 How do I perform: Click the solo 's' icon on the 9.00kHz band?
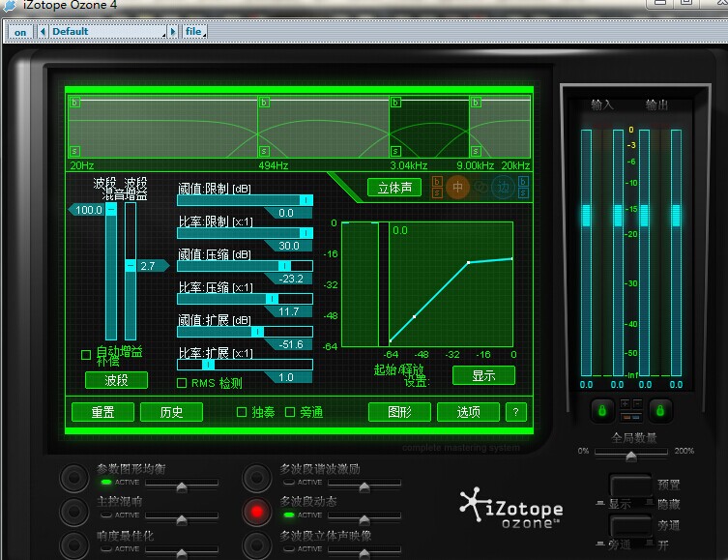pyautogui.click(x=476, y=151)
